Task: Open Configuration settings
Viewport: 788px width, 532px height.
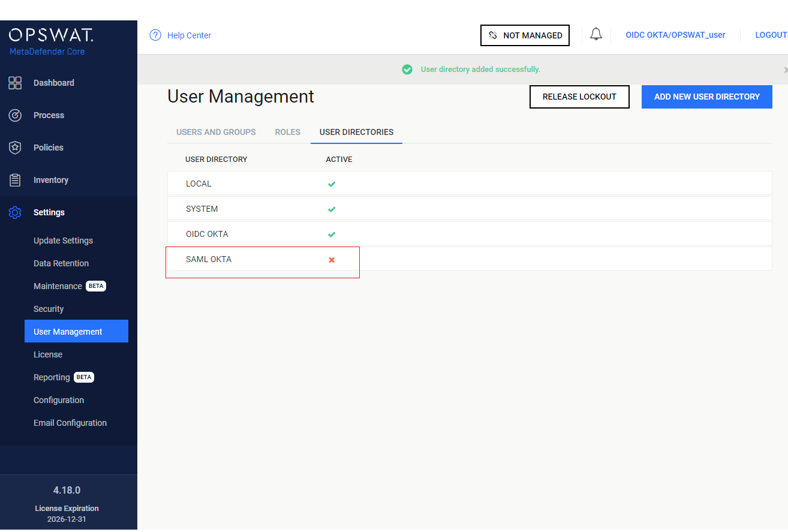Action: point(59,400)
